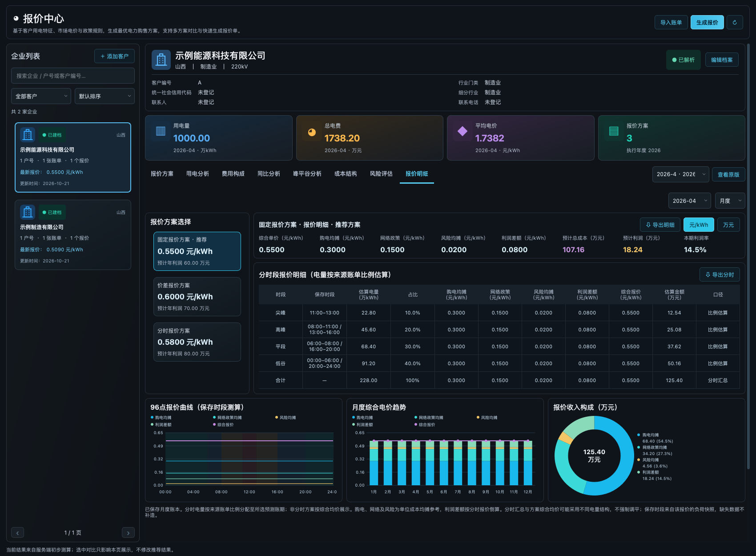Select the 固定报价方案·推荐 plan card
Screen dimensions: 756x556
click(x=197, y=251)
